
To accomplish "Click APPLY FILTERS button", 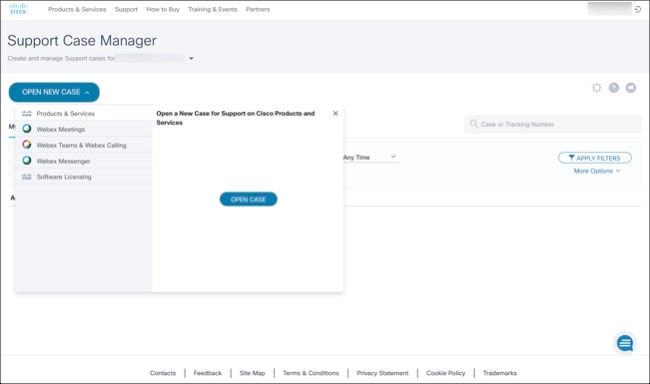I will (595, 158).
